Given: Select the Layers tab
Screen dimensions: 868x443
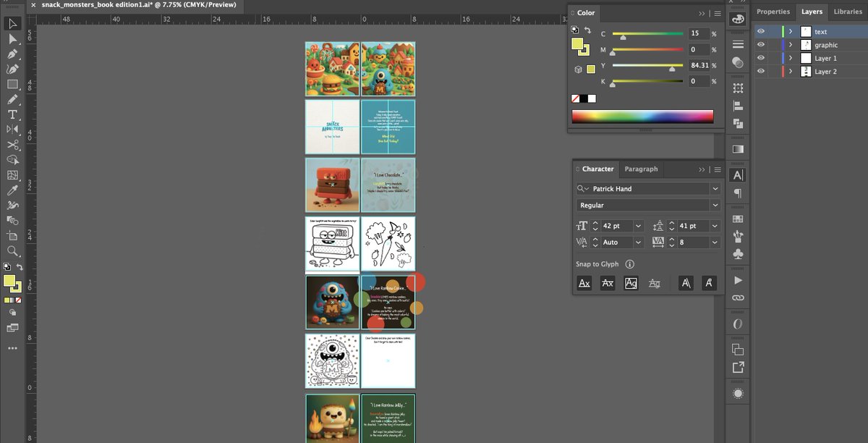Looking at the screenshot, I should pyautogui.click(x=812, y=12).
